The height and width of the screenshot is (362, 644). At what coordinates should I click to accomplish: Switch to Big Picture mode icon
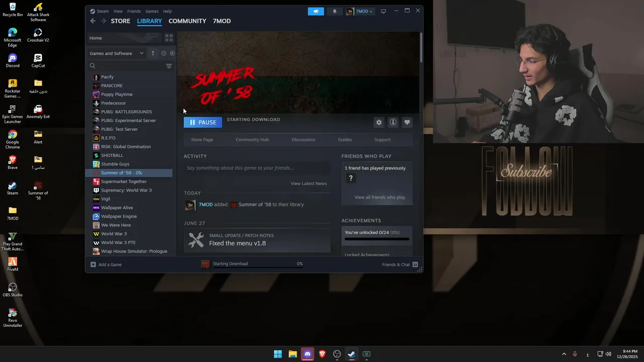pyautogui.click(x=383, y=11)
